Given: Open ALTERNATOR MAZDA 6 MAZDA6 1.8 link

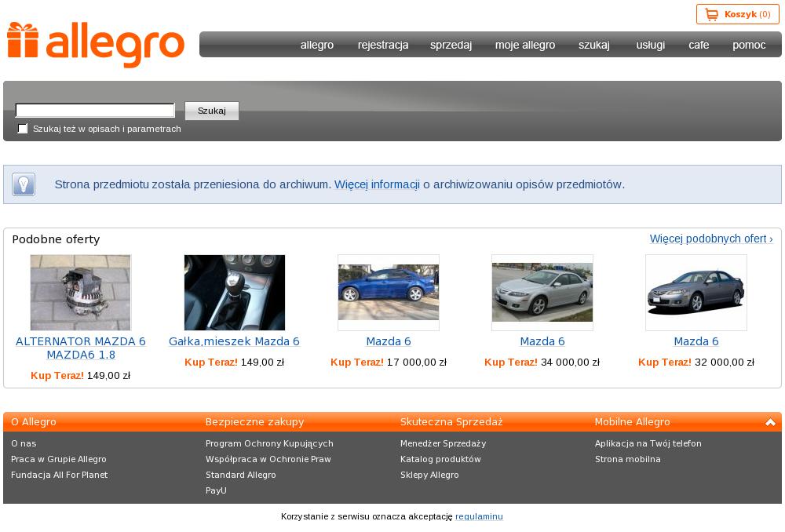Looking at the screenshot, I should pyautogui.click(x=81, y=348).
